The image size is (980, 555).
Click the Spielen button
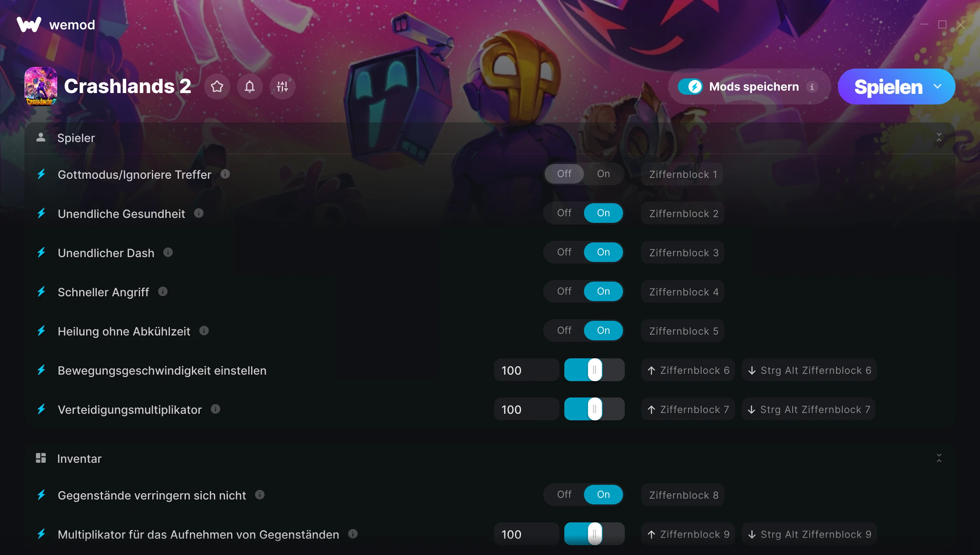pos(888,87)
